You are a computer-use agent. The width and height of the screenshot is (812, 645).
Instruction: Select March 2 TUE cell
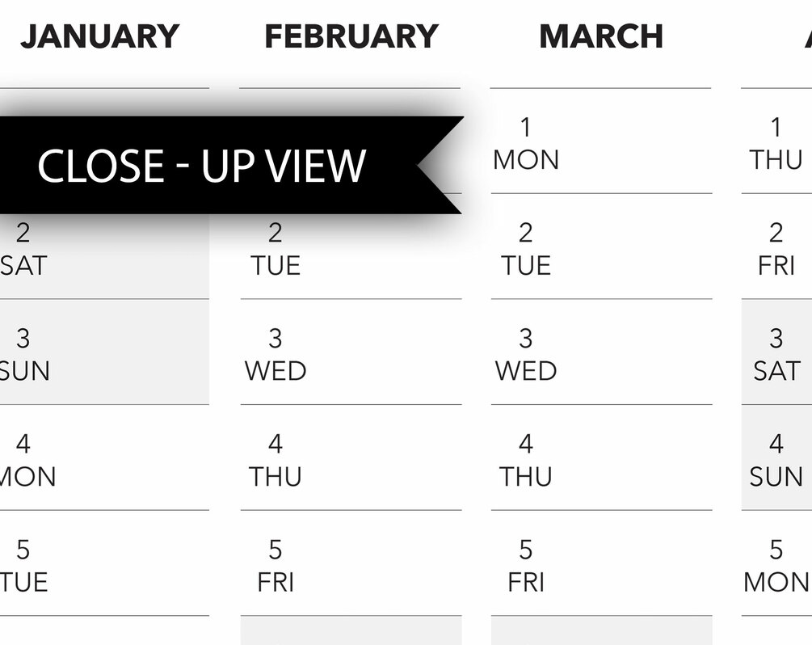(601, 246)
